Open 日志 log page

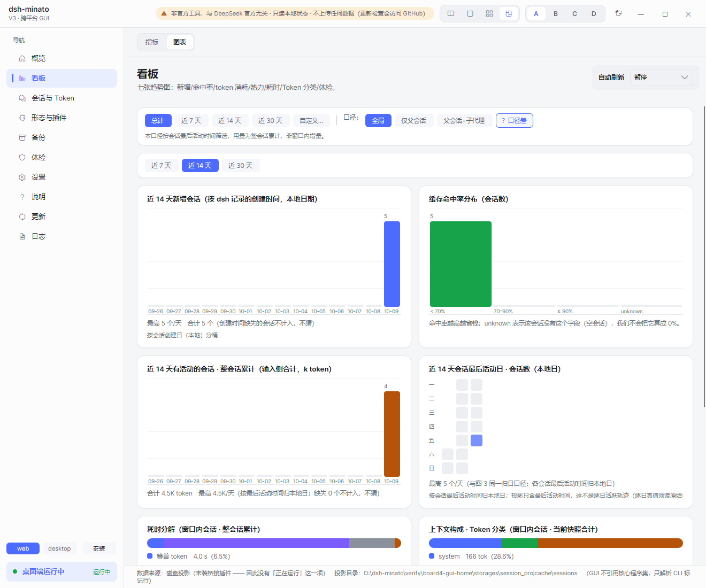coord(62,236)
